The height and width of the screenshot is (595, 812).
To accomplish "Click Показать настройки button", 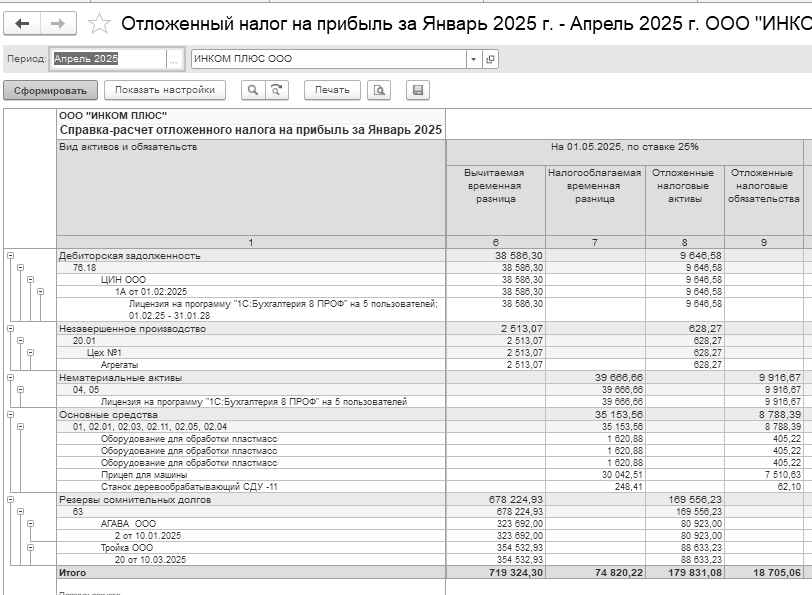I will (165, 90).
